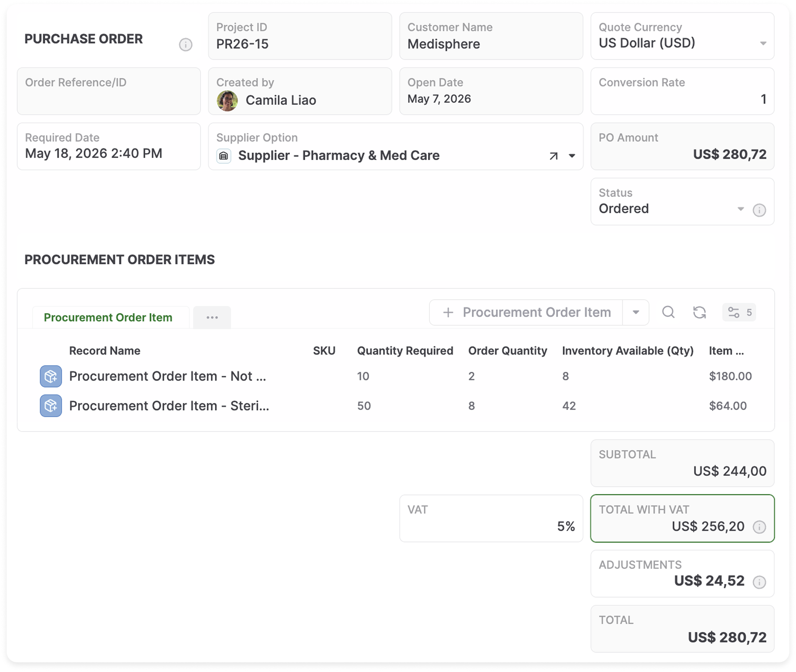
Task: Click the Inventory Available (Qty) column header
Action: [x=628, y=351]
